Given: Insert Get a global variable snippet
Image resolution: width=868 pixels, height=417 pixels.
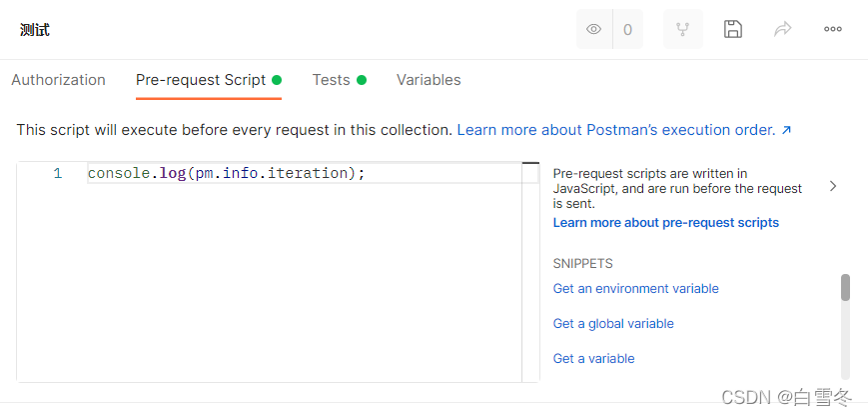Looking at the screenshot, I should tap(613, 323).
